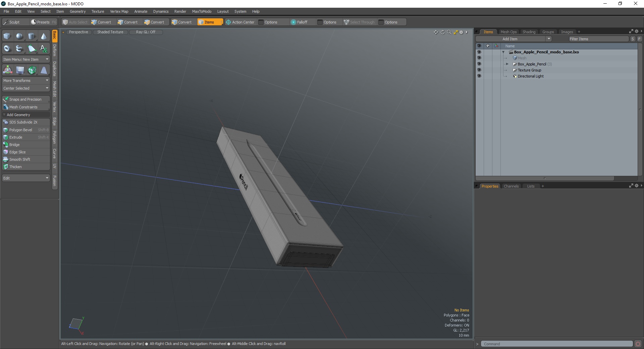Click the Presets button
Screen dimensions: 644x349
pos(43,22)
